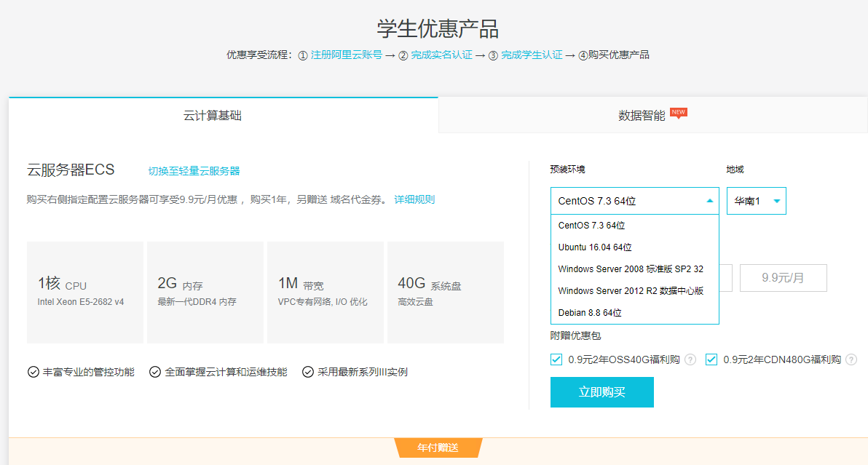This screenshot has height=465, width=868.
Task: Uncheck 0.9元2年CDN480G福利购 checkbox
Action: (x=711, y=359)
